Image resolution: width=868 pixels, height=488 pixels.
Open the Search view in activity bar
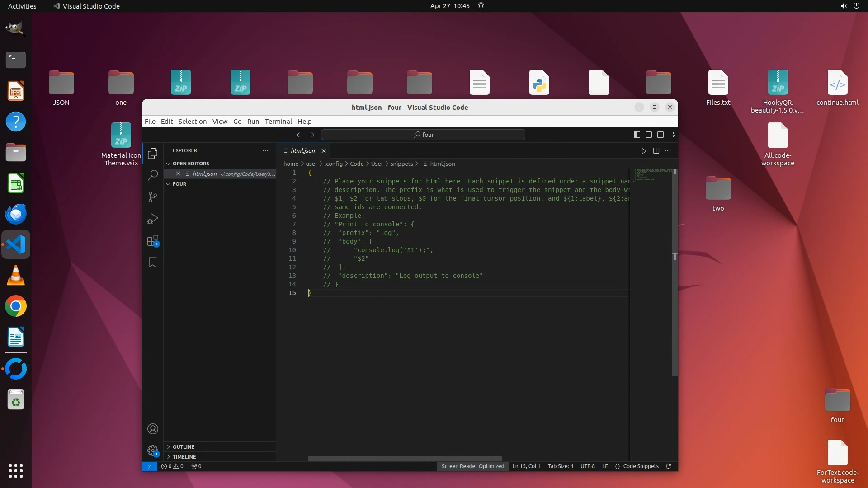(153, 175)
